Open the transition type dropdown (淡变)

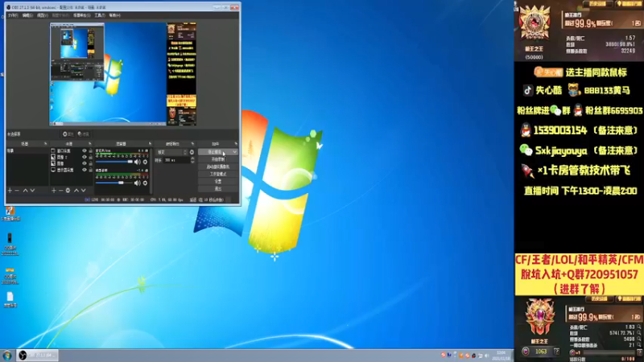click(171, 152)
